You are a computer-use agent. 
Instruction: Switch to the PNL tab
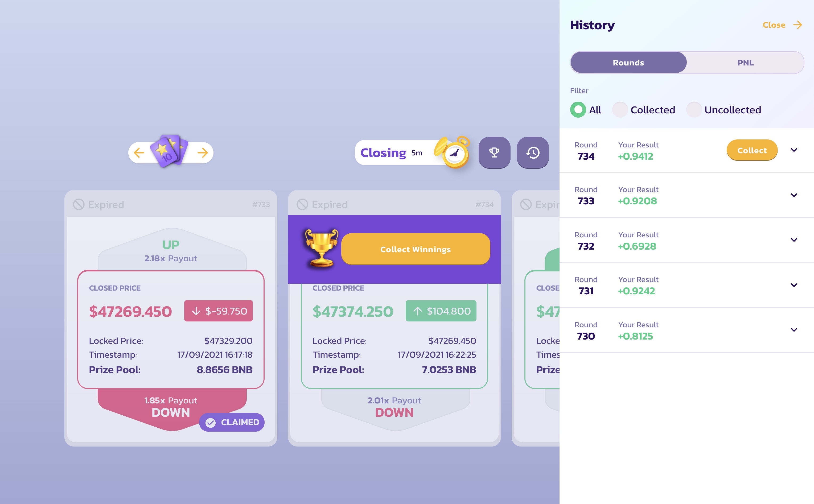[745, 62]
